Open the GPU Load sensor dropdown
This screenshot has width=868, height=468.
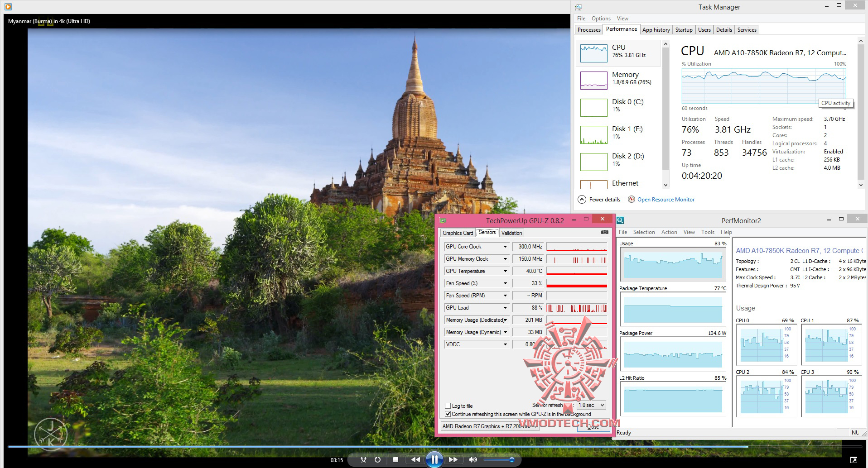point(505,308)
